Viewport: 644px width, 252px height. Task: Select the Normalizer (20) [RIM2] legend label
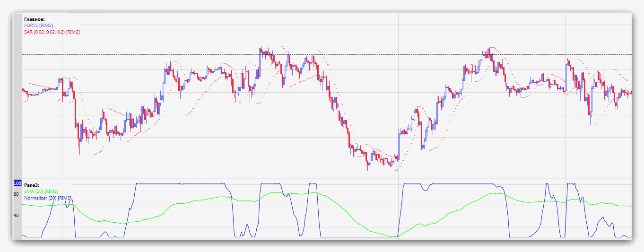point(47,198)
